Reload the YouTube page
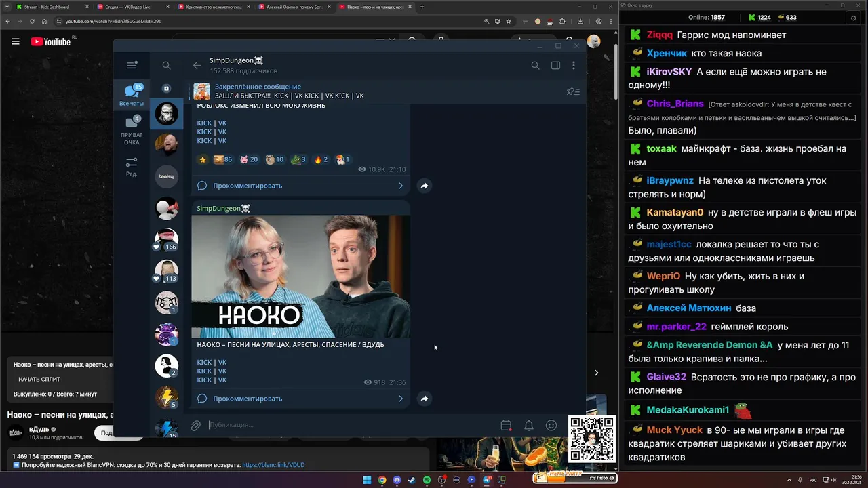The height and width of the screenshot is (488, 868). pyautogui.click(x=32, y=21)
